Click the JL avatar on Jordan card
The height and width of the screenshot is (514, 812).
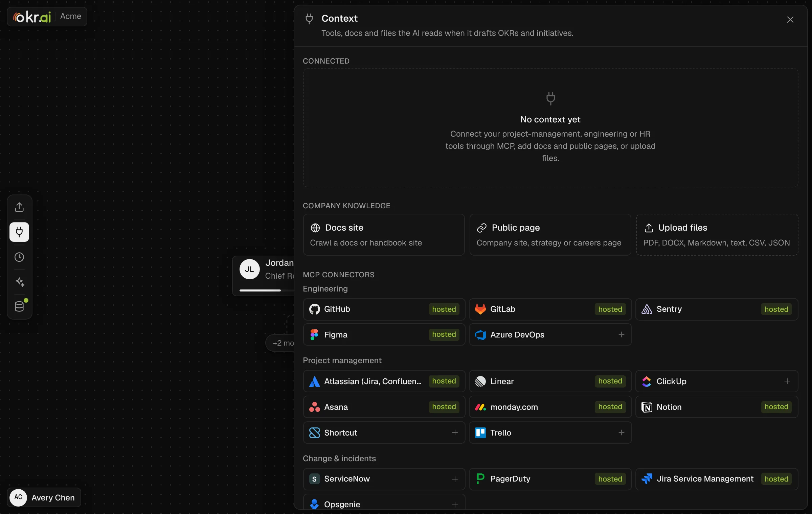point(249,269)
